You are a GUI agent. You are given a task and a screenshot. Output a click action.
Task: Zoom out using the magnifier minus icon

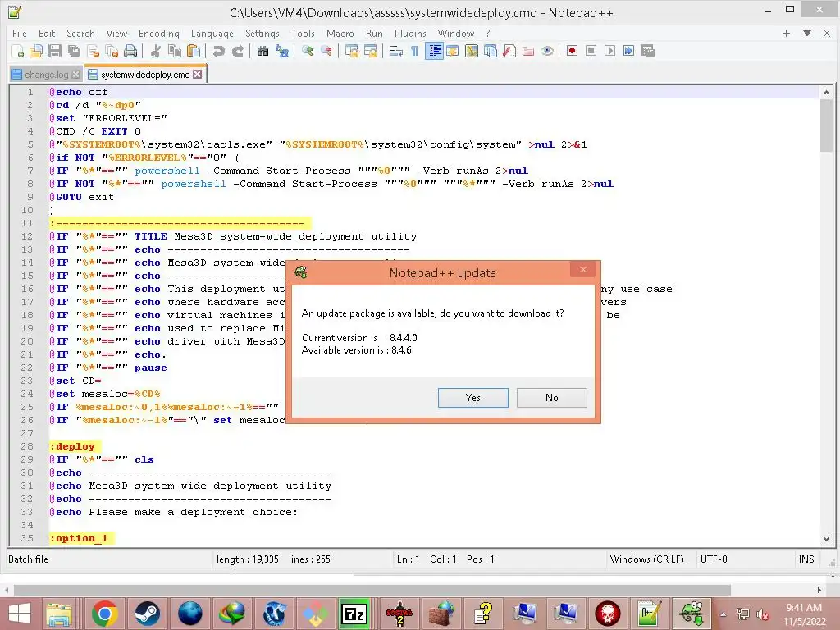tap(326, 51)
